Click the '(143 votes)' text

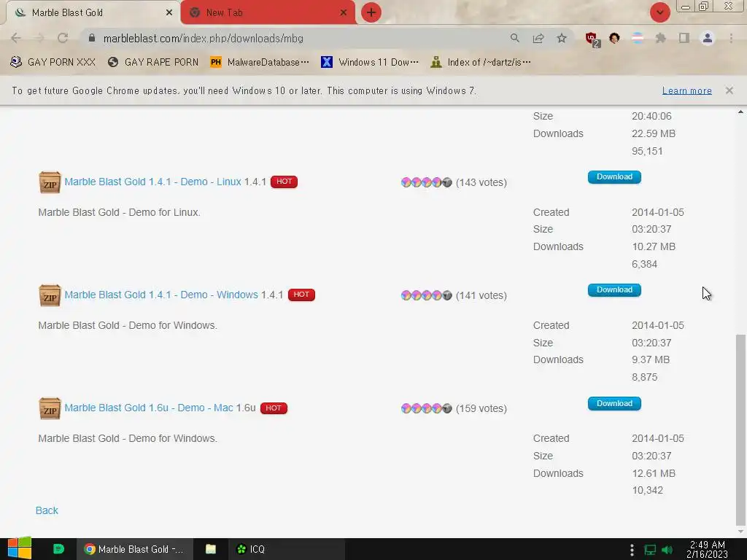pos(481,182)
